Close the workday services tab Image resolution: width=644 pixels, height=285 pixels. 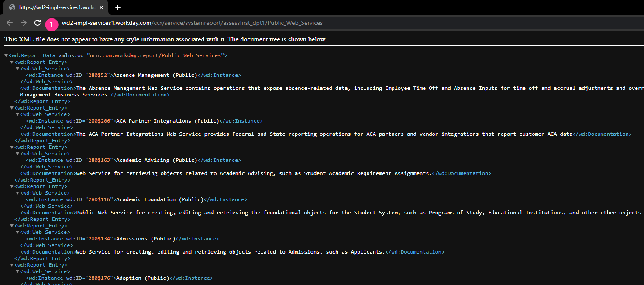click(101, 7)
